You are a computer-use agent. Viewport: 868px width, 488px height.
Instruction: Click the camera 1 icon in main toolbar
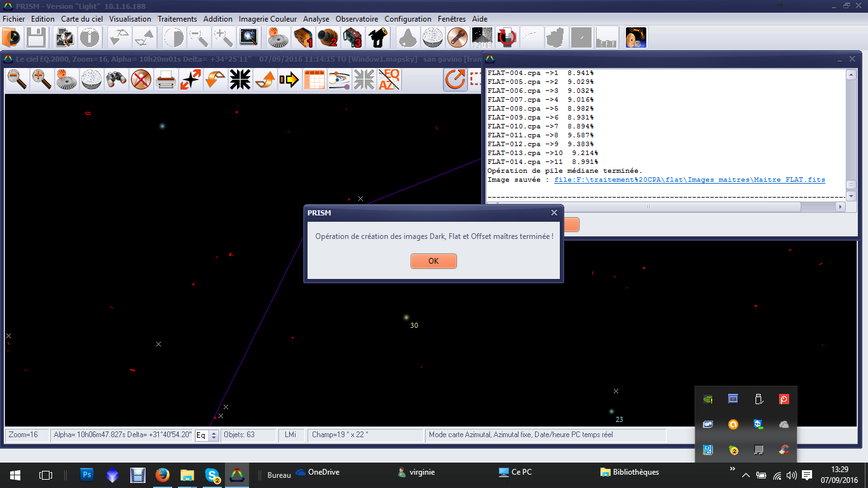coord(303,38)
